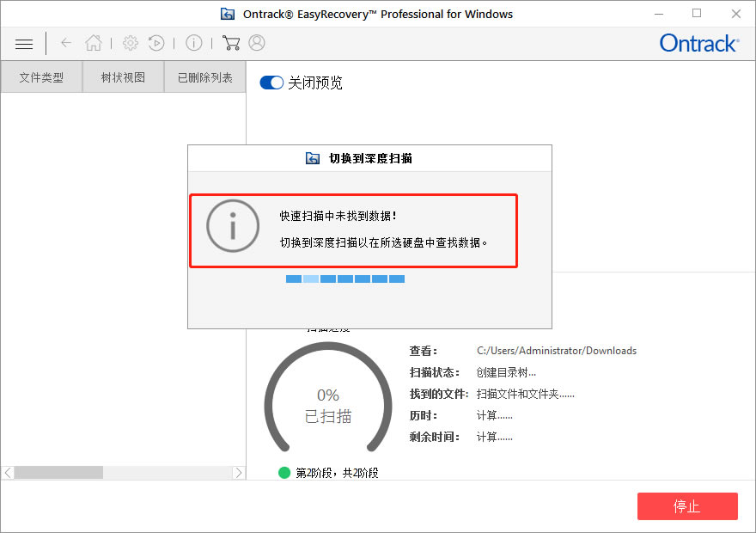Screen dimensions: 756x533
Task: Click the resume recovery history icon
Action: pyautogui.click(x=156, y=42)
